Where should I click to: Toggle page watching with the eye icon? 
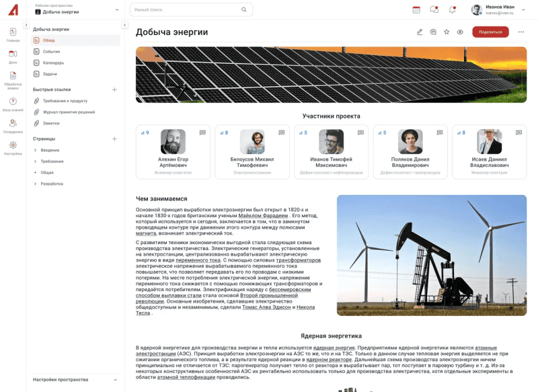(x=460, y=32)
